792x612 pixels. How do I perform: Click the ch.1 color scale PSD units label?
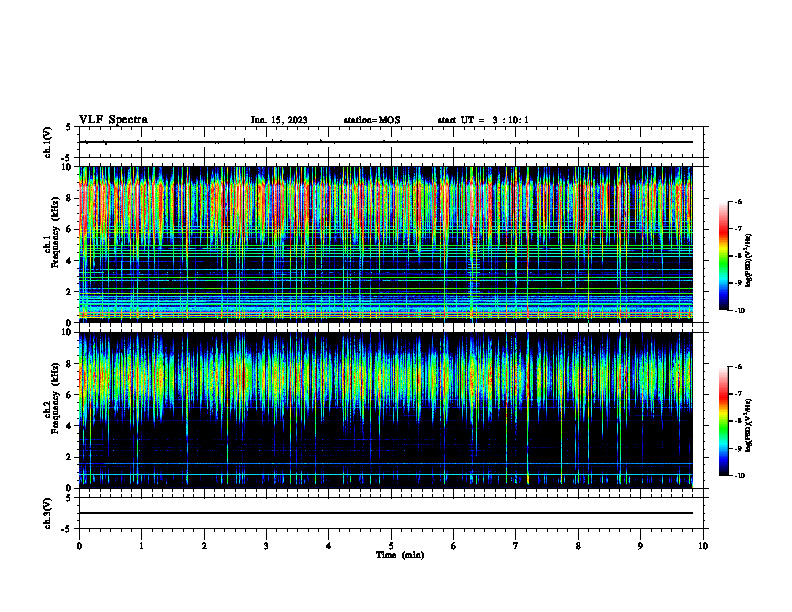pyautogui.click(x=749, y=261)
